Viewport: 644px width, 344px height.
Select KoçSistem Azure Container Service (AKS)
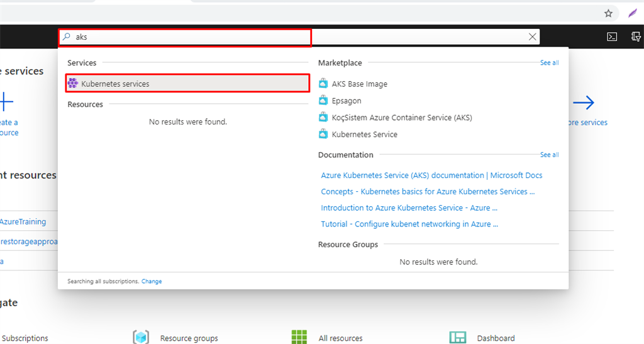click(x=402, y=118)
